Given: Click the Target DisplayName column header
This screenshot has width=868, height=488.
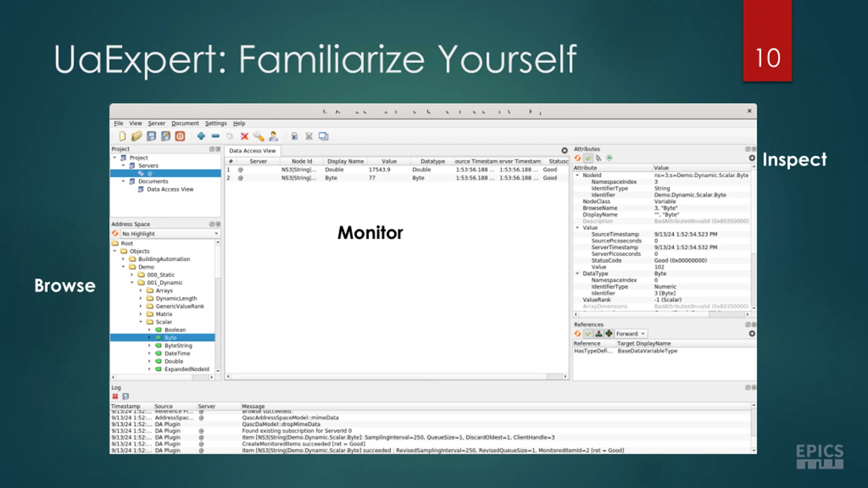Looking at the screenshot, I should coord(644,343).
